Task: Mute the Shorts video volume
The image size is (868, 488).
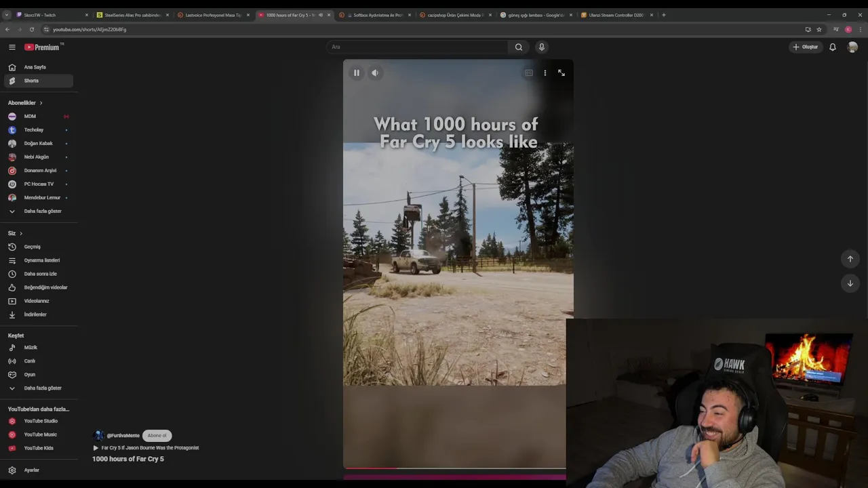Action: click(375, 73)
